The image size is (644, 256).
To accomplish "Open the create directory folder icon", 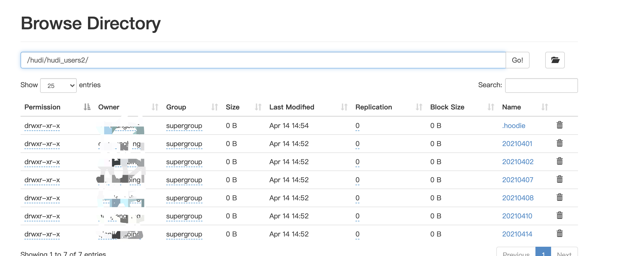I will (x=555, y=60).
